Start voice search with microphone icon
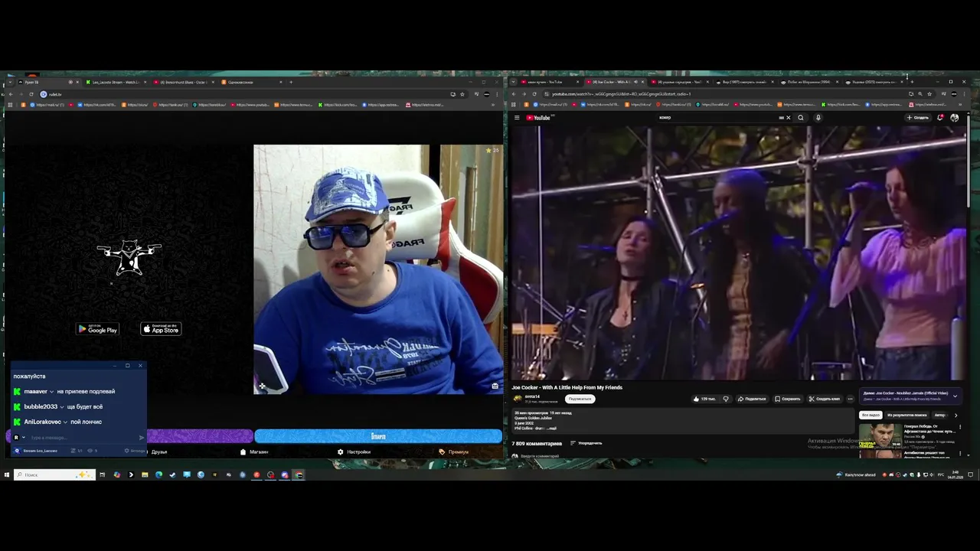980x551 pixels. click(818, 118)
